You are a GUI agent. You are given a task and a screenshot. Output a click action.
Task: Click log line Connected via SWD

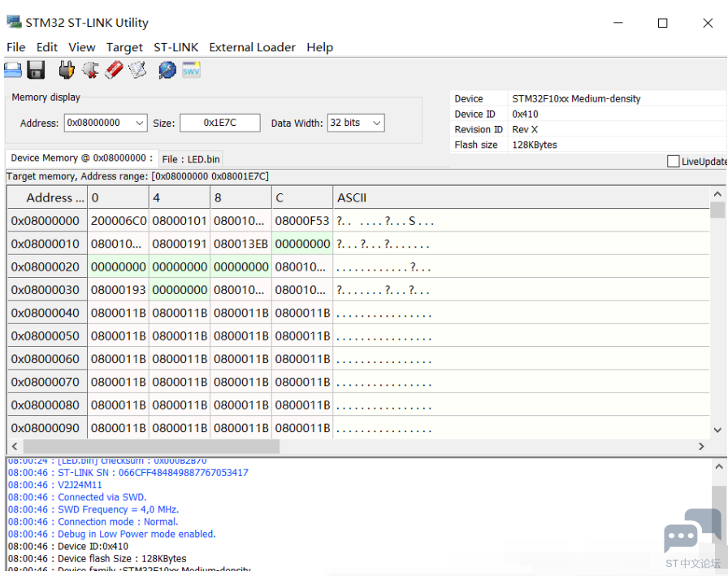[77, 497]
